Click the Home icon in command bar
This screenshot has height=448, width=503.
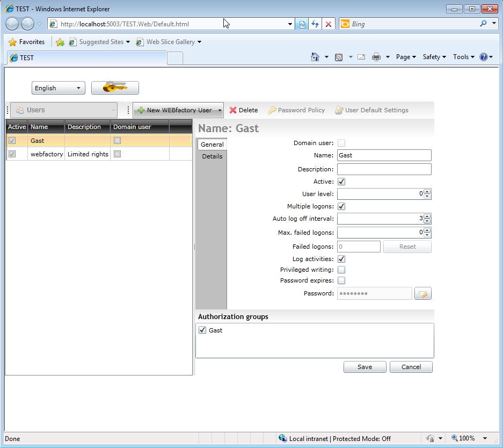[315, 57]
